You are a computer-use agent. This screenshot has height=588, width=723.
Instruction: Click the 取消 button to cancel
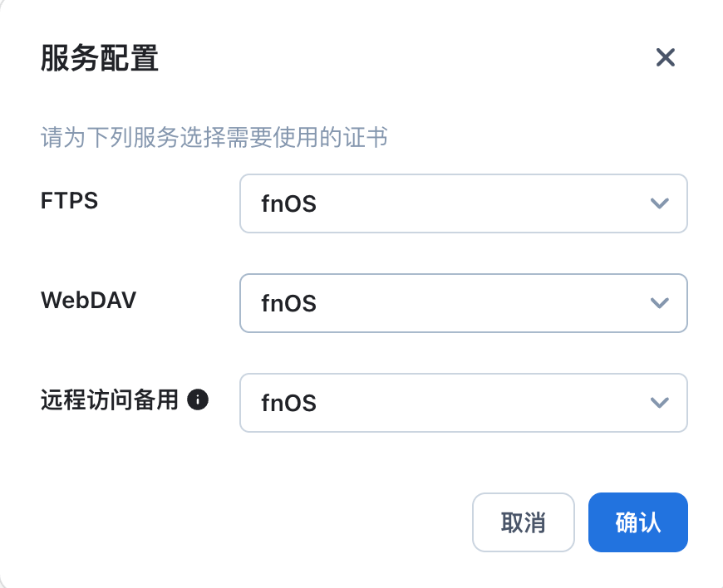point(523,522)
